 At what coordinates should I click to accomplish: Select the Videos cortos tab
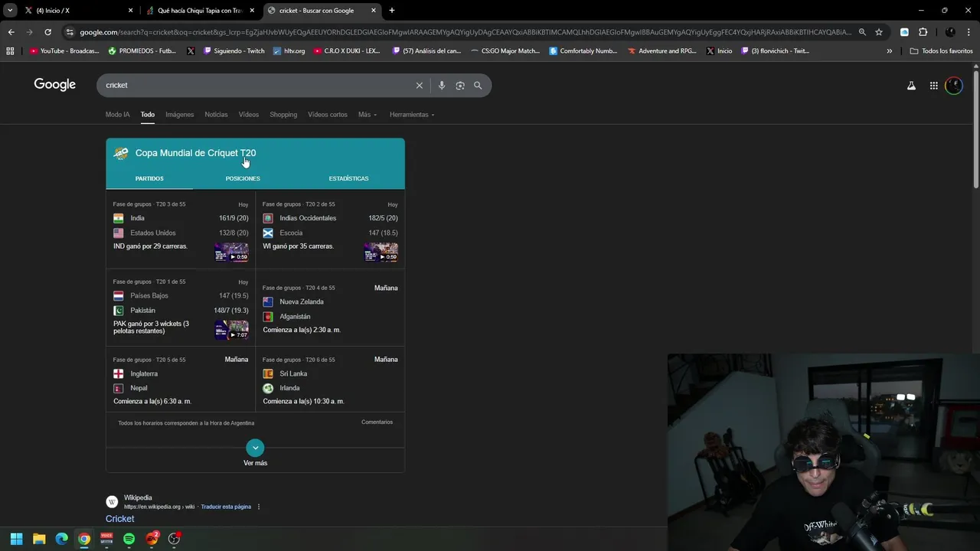click(x=328, y=115)
